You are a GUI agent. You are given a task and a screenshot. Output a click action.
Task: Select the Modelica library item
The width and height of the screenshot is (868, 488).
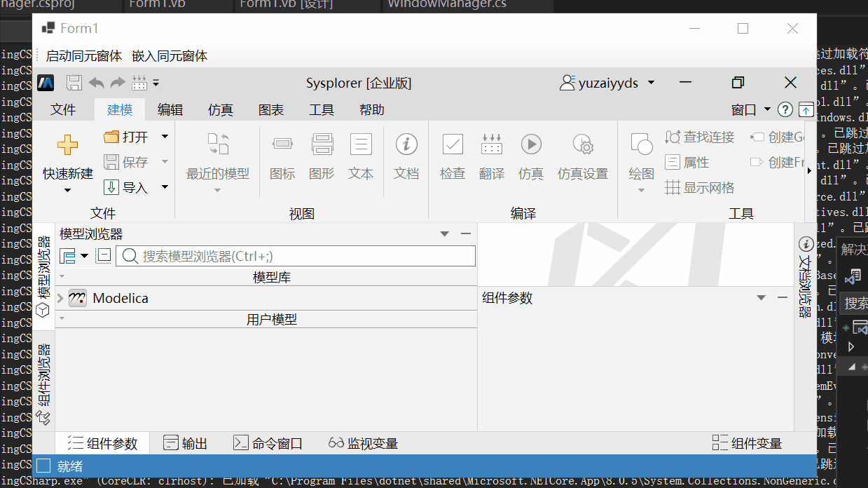pos(120,298)
